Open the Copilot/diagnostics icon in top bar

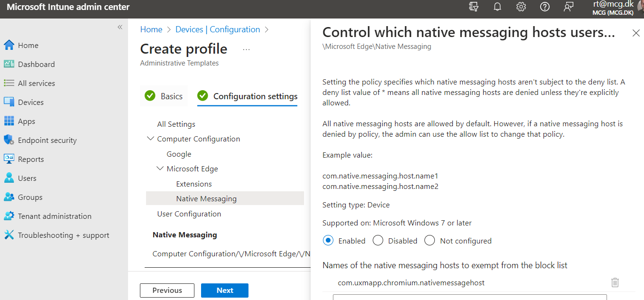coord(473,7)
